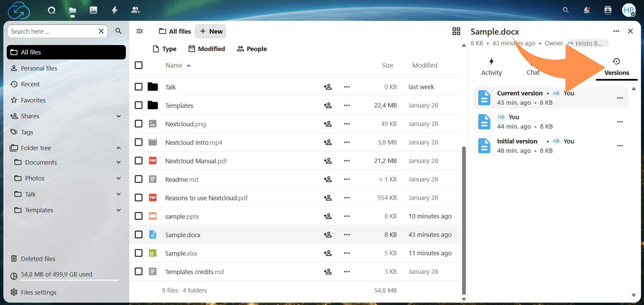This screenshot has width=644, height=305.
Task: Open the search magnifier in the top bar
Action: [x=566, y=10]
